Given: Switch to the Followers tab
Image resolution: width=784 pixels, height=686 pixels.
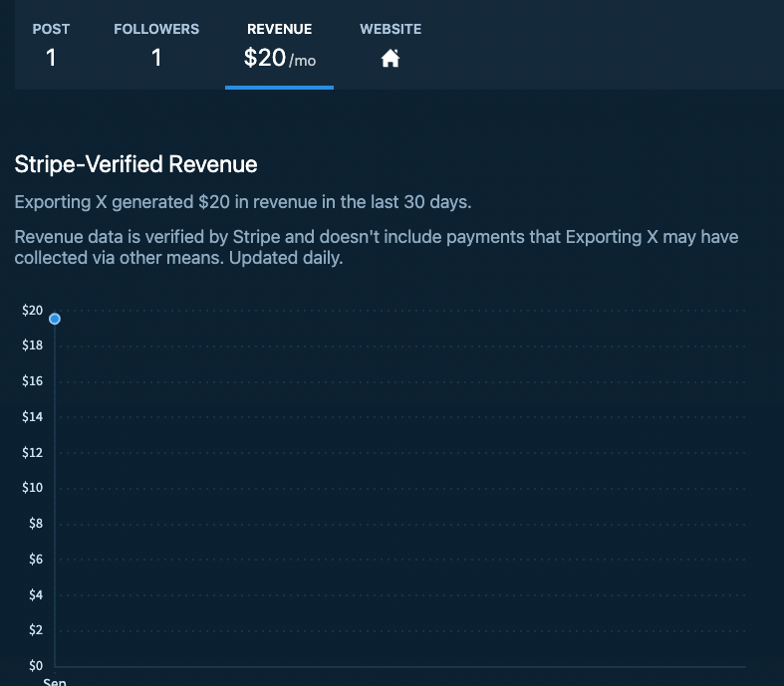Looking at the screenshot, I should (x=156, y=30).
